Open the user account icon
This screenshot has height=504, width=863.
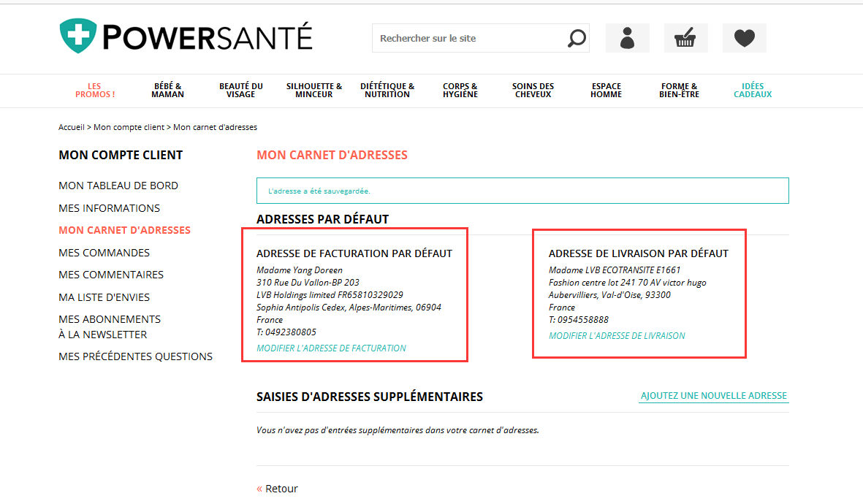click(628, 38)
